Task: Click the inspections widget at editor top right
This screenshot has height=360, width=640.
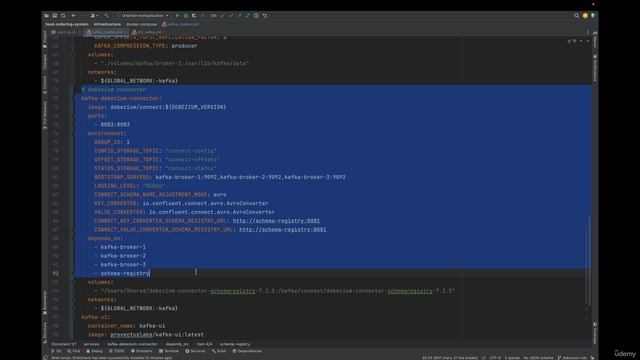Action: pos(573,41)
